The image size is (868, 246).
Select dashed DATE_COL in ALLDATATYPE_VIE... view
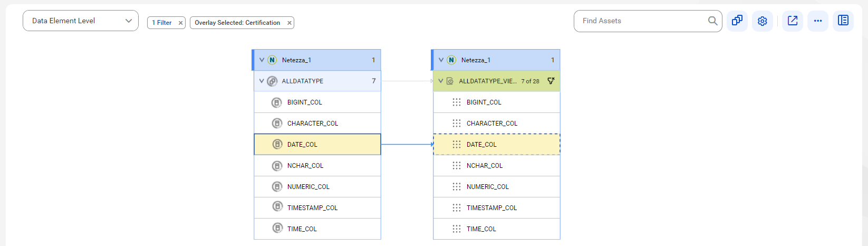coord(497,145)
